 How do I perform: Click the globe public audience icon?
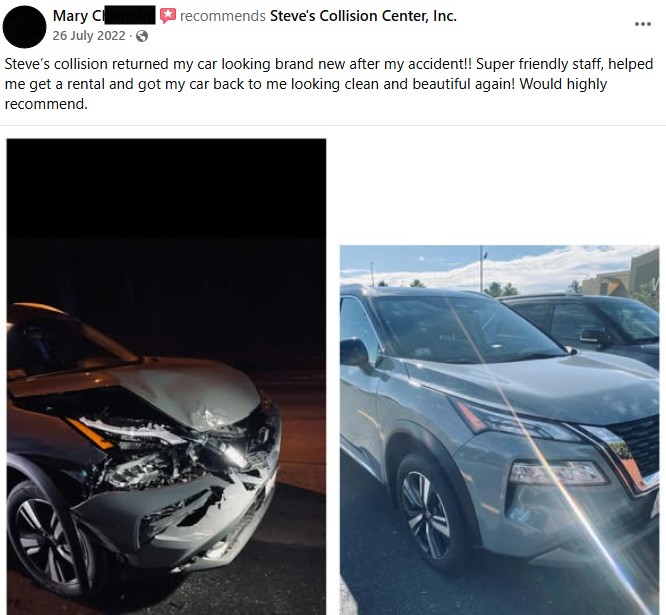click(x=142, y=36)
